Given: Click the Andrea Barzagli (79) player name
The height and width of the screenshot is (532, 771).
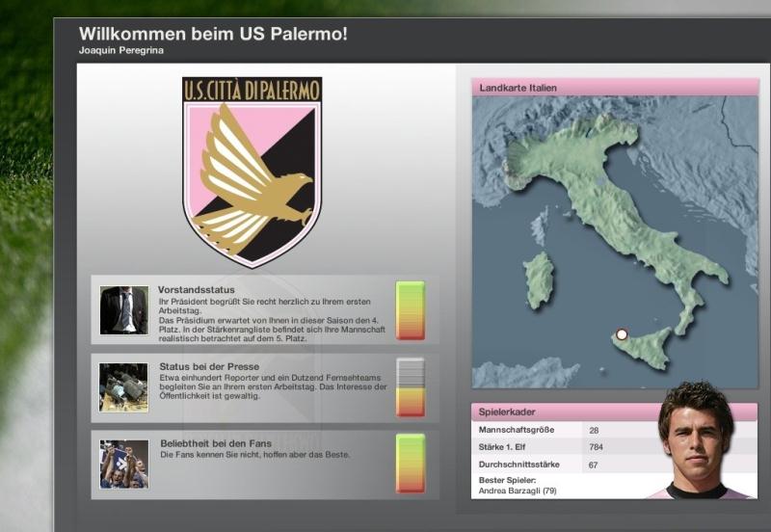Looking at the screenshot, I should (x=517, y=491).
